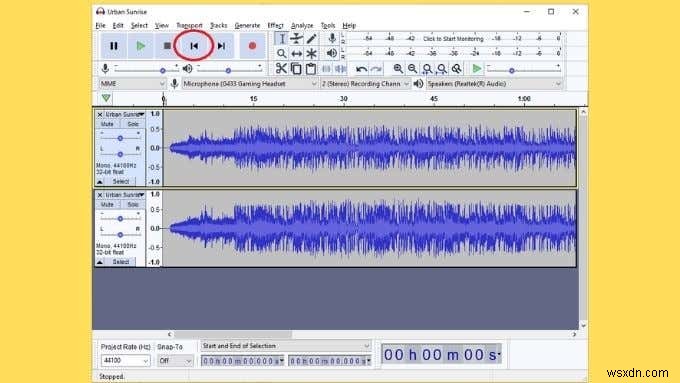The height and width of the screenshot is (383, 680).
Task: Open second track's Urban Sunrise name dropdown
Action: (x=125, y=195)
